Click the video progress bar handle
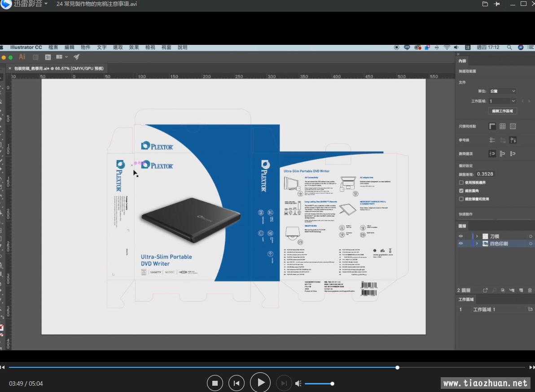Viewport: 535px width, 392px height. pos(398,367)
